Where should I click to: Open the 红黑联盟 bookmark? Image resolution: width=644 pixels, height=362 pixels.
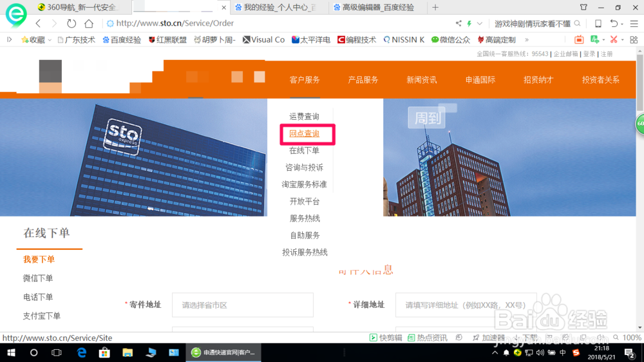(167, 40)
